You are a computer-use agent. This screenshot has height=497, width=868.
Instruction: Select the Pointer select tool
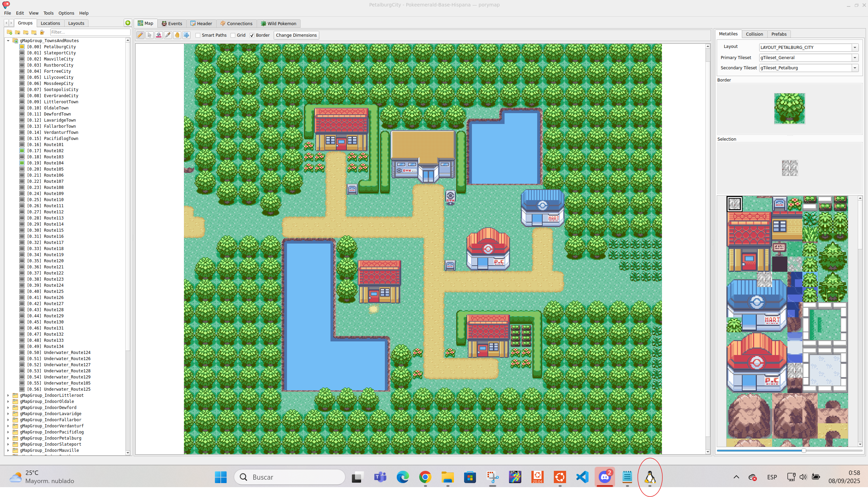pos(150,35)
